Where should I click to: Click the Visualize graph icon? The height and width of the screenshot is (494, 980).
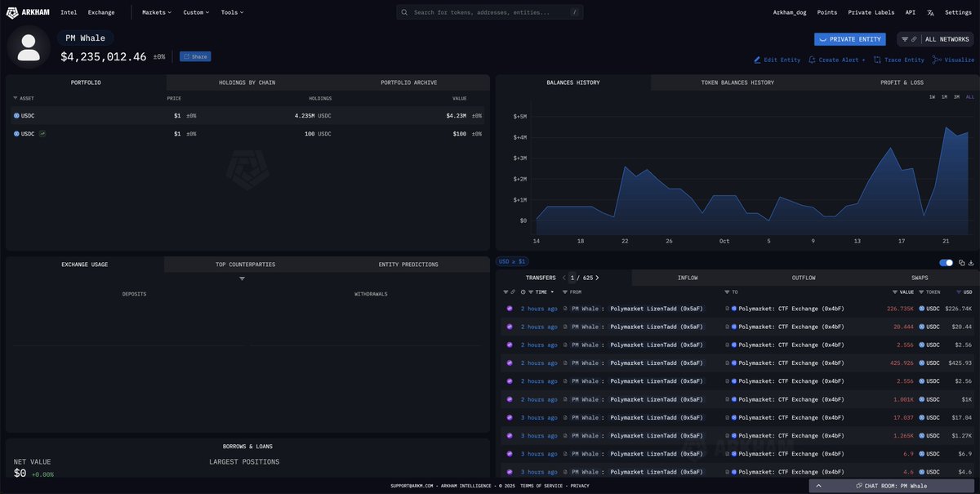pyautogui.click(x=937, y=60)
